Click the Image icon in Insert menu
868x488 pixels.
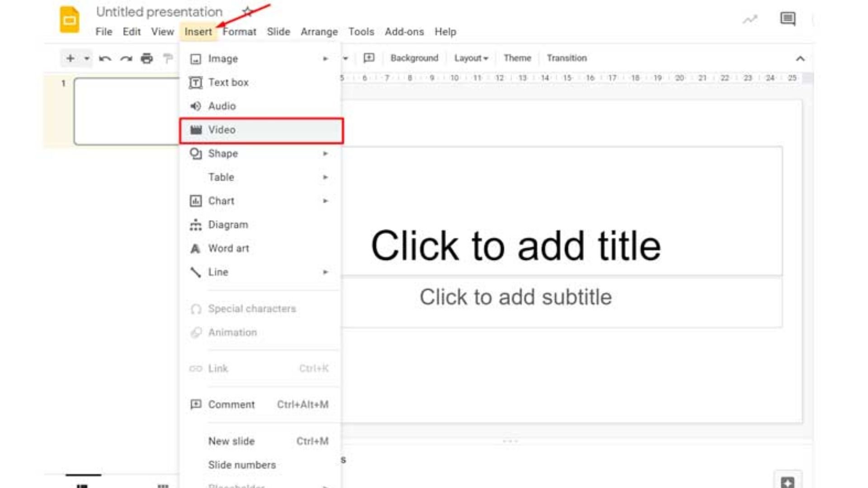tap(195, 59)
